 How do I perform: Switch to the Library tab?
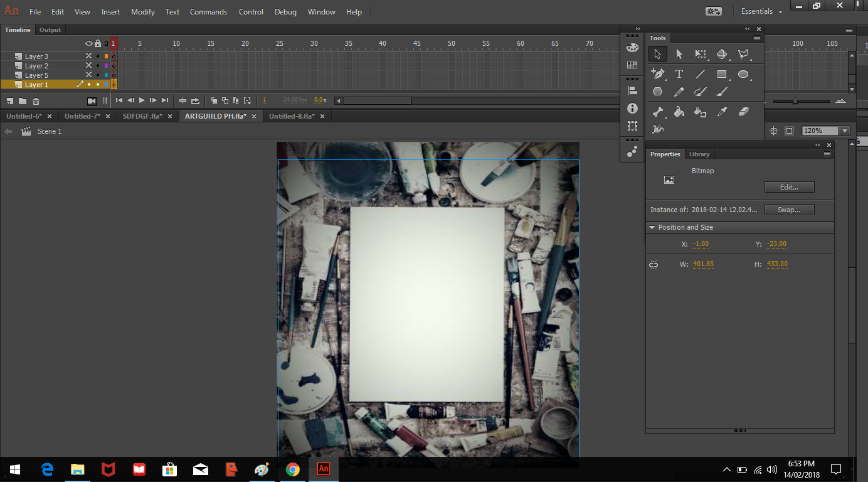point(699,154)
